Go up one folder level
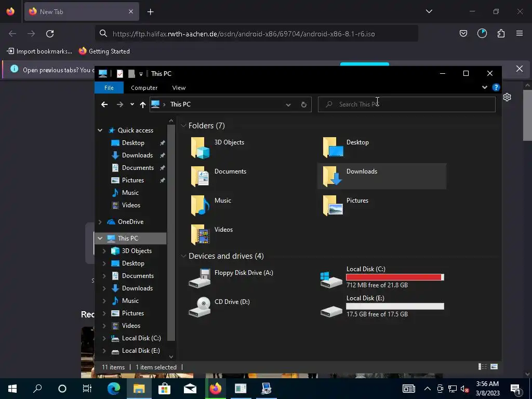Viewport: 532px width, 399px height. 143,104
